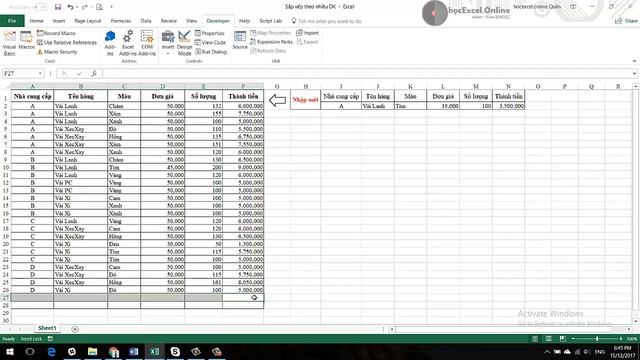The image size is (640, 360).
Task: Open the Add-ins button
Action: tap(110, 43)
